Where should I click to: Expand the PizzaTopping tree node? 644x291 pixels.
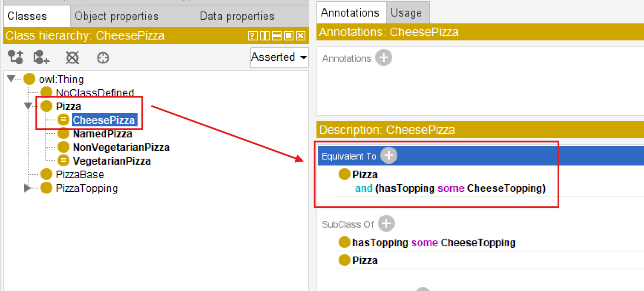(x=28, y=188)
